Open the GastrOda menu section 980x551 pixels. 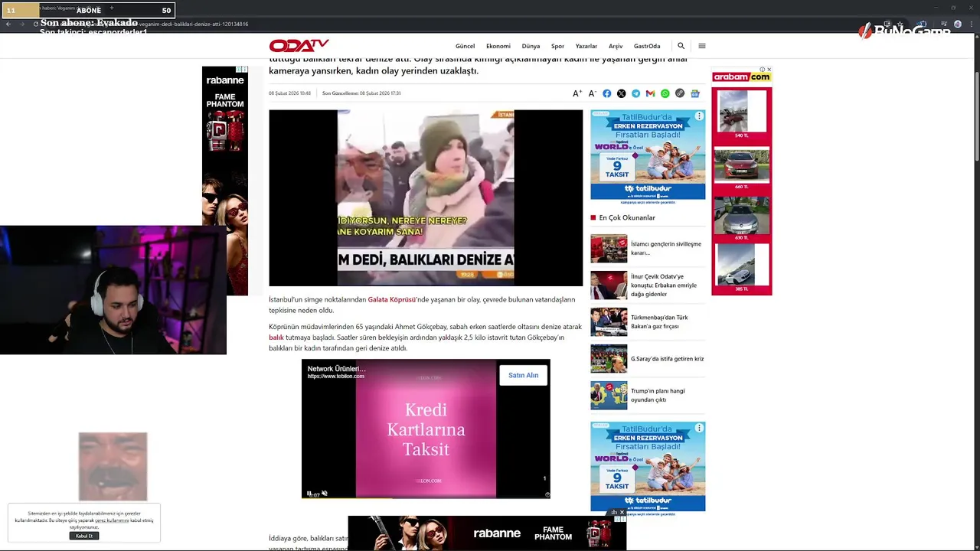tap(647, 46)
